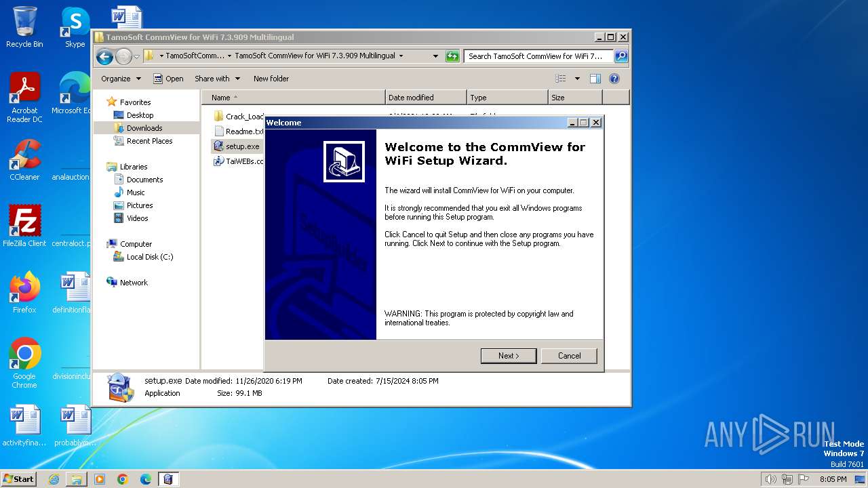Open media player taskbar icon

(100, 479)
